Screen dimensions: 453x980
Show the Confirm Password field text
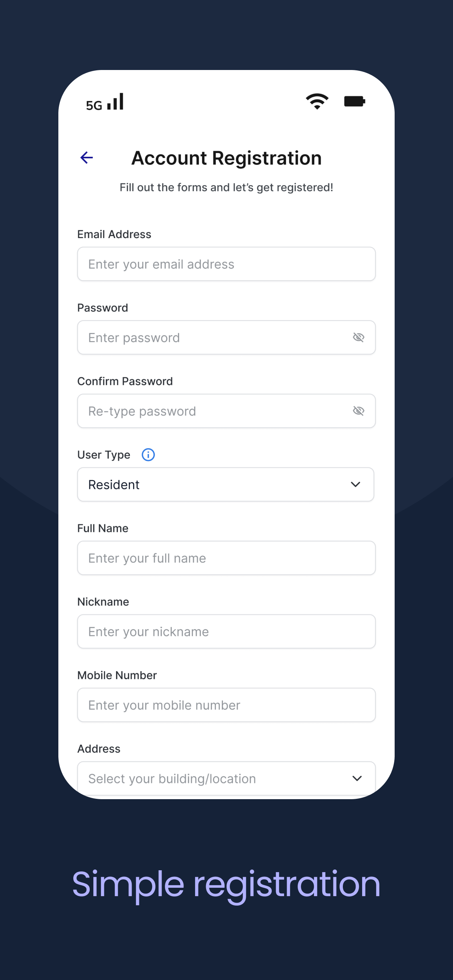point(359,411)
